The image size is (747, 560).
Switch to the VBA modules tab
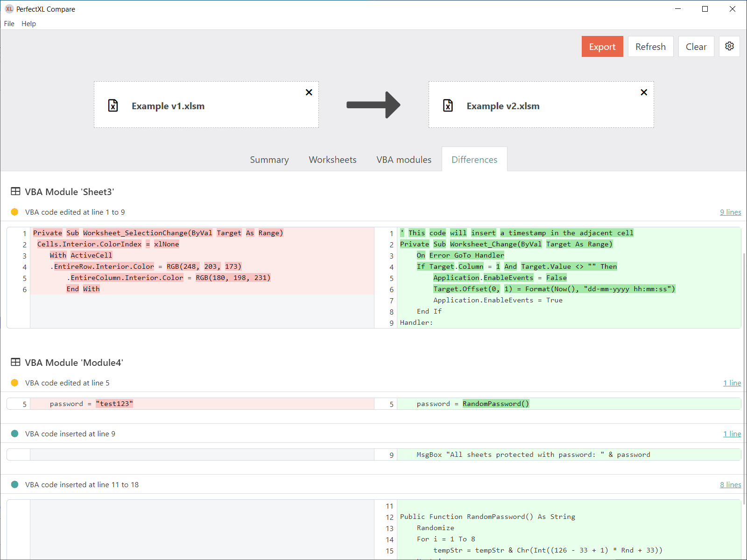(404, 160)
